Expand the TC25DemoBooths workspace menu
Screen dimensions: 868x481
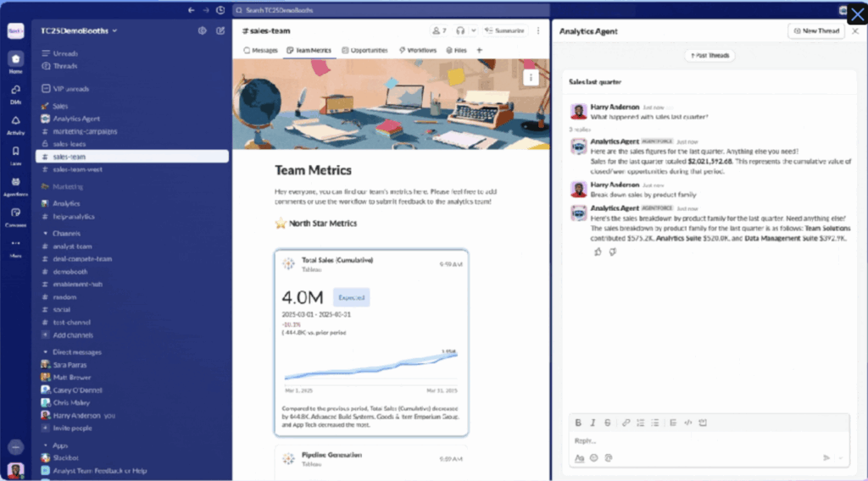pos(79,30)
